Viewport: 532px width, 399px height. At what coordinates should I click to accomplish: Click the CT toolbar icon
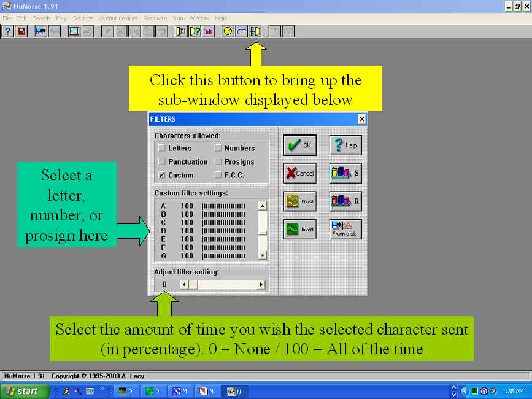click(x=241, y=31)
